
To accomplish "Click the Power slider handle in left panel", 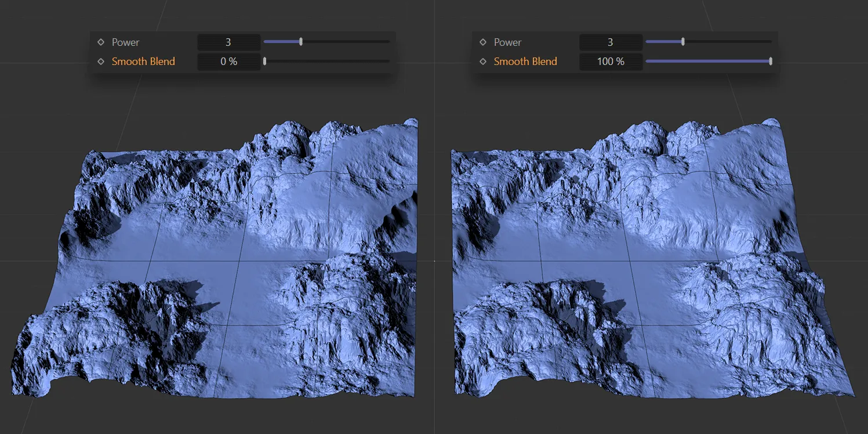I will click(300, 41).
